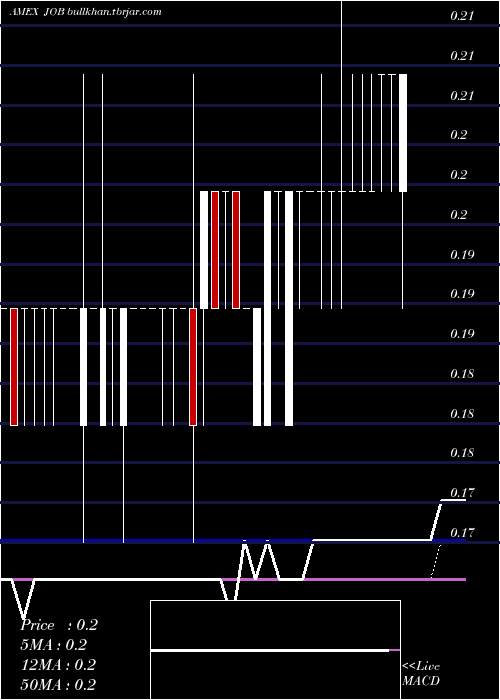The image size is (500, 700).
Task: Click the 50MA : 0.2 value
Action: pos(58,685)
